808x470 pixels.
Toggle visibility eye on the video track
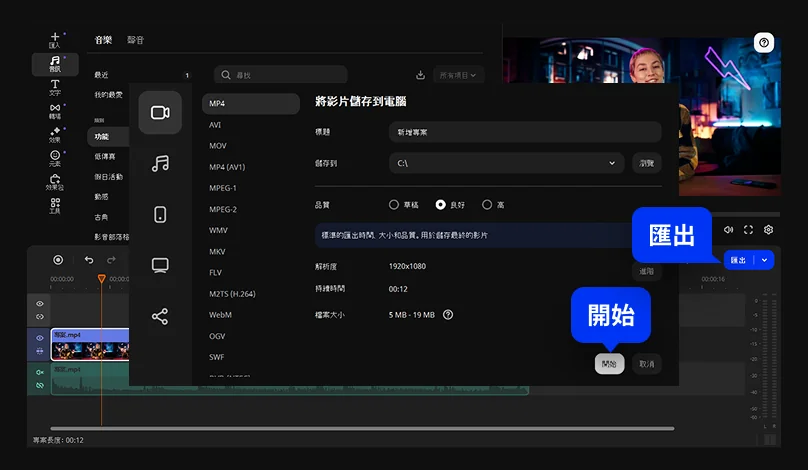(40, 338)
